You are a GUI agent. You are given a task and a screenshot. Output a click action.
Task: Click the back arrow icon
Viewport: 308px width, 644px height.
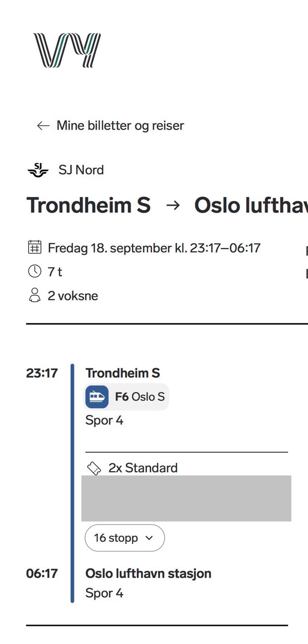pyautogui.click(x=43, y=126)
